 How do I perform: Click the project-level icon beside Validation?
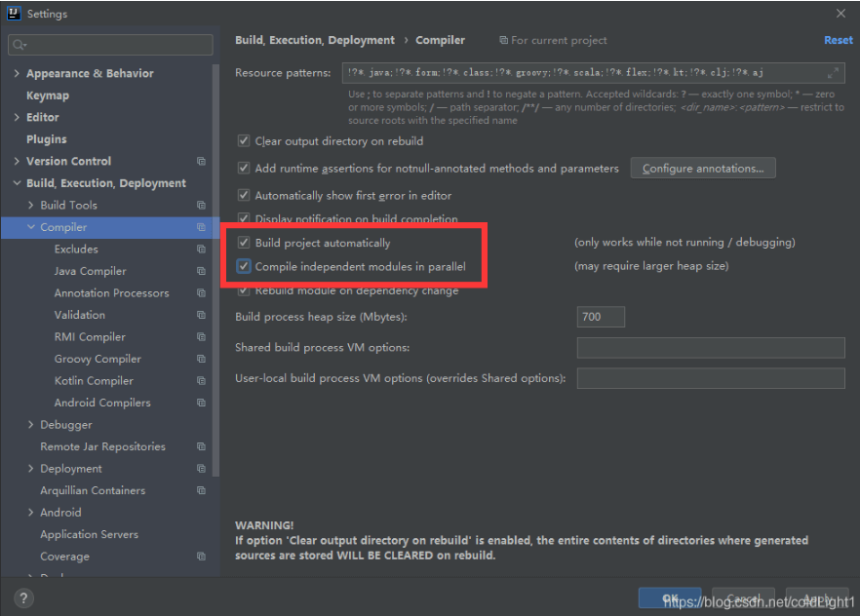(x=201, y=315)
